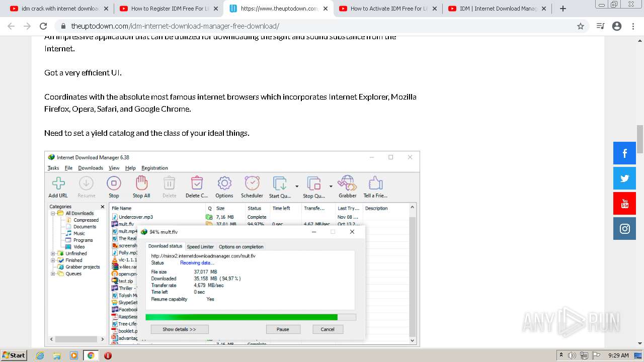Show hidden system tray icons
Image resolution: width=644 pixels, height=362 pixels.
point(561,355)
